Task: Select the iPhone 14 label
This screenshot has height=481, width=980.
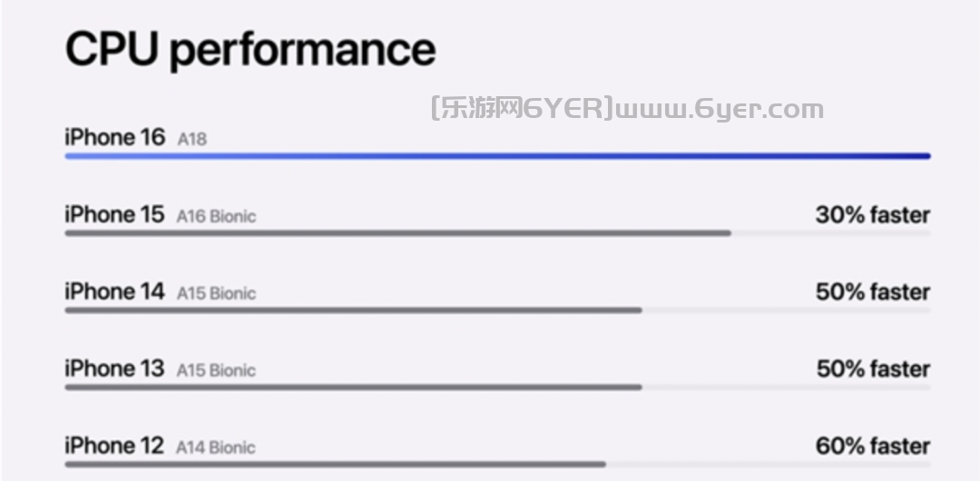Action: 114,291
